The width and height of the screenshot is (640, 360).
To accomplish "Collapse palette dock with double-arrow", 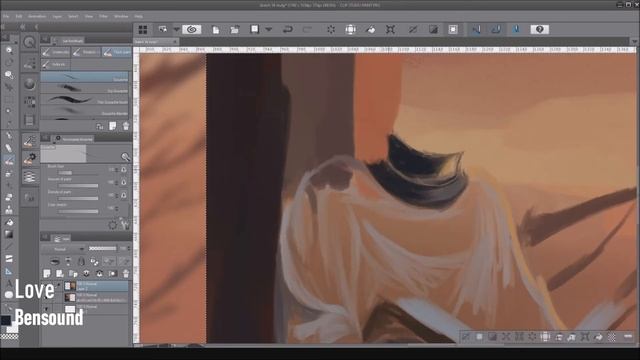I will pos(22,27).
